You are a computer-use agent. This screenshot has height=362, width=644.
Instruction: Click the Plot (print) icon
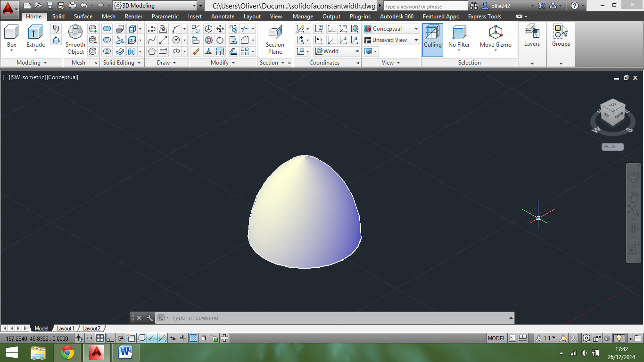pos(72,6)
